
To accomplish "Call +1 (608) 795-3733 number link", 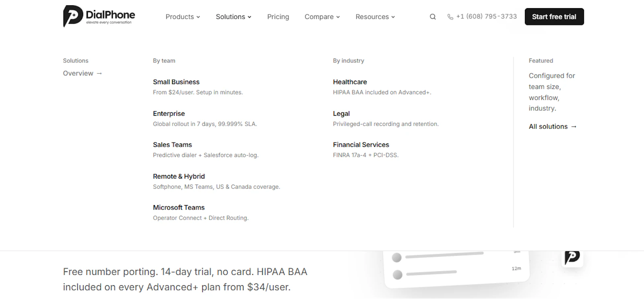I will tap(486, 17).
